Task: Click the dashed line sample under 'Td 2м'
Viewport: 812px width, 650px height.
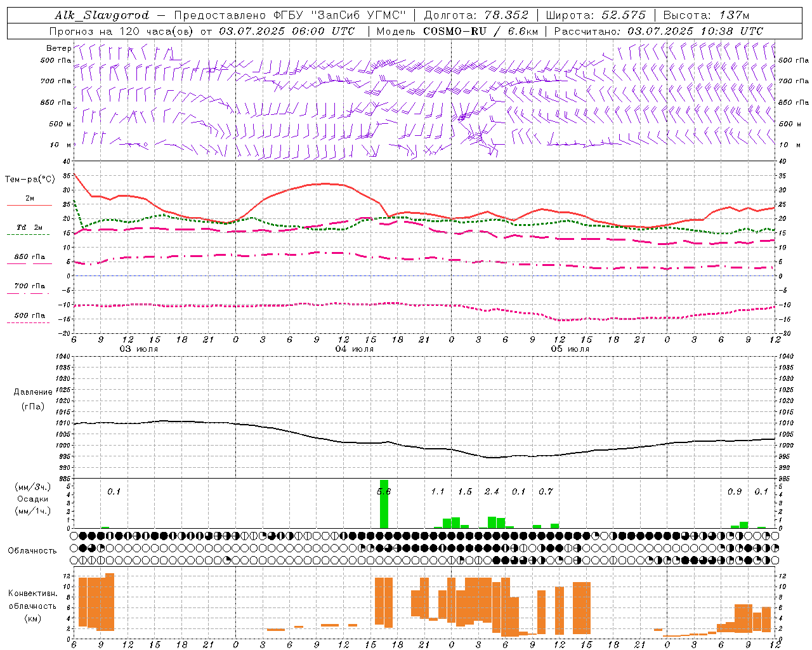Action: click(28, 235)
